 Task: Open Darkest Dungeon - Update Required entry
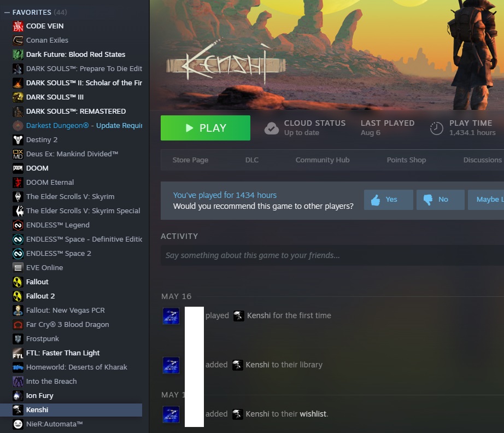[71, 125]
